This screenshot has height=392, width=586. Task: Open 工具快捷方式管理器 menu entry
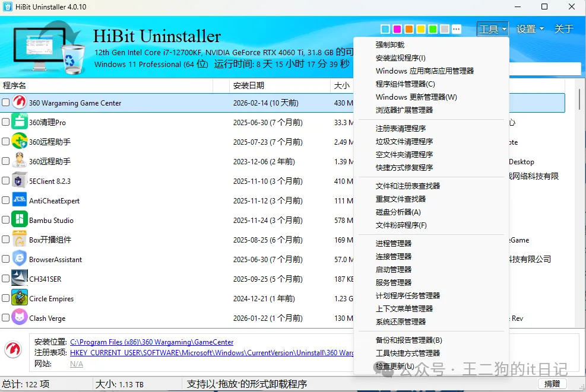pyautogui.click(x=408, y=353)
